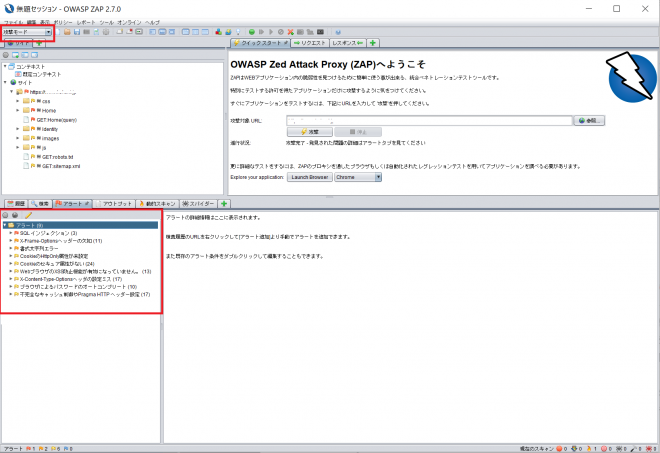Viewport: 660px width, 453px height.
Task: Click the Check for Updates icon
Action: tap(228, 32)
